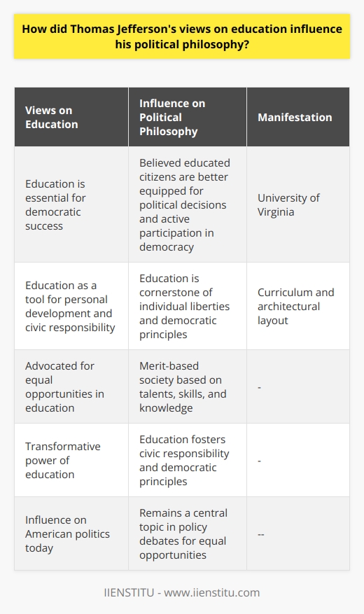Viewport: 364px width, 614px height.
Task: Click the 'Education is cornerstone of individual liberties' cell
Action: pyautogui.click(x=187, y=306)
